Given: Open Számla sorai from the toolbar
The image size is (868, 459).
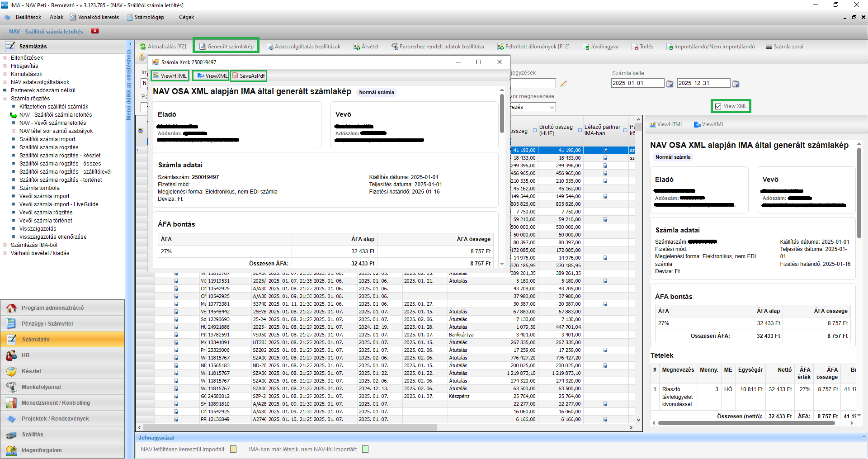Looking at the screenshot, I should tap(784, 47).
